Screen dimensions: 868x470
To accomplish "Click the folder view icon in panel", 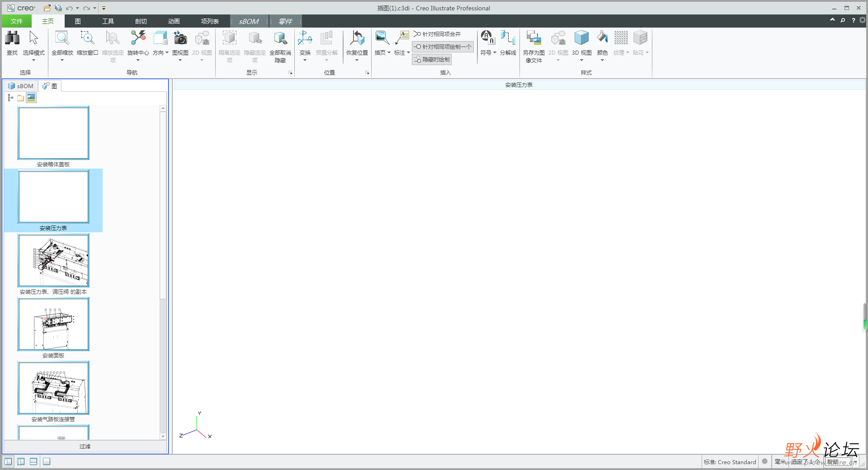I will (21, 98).
